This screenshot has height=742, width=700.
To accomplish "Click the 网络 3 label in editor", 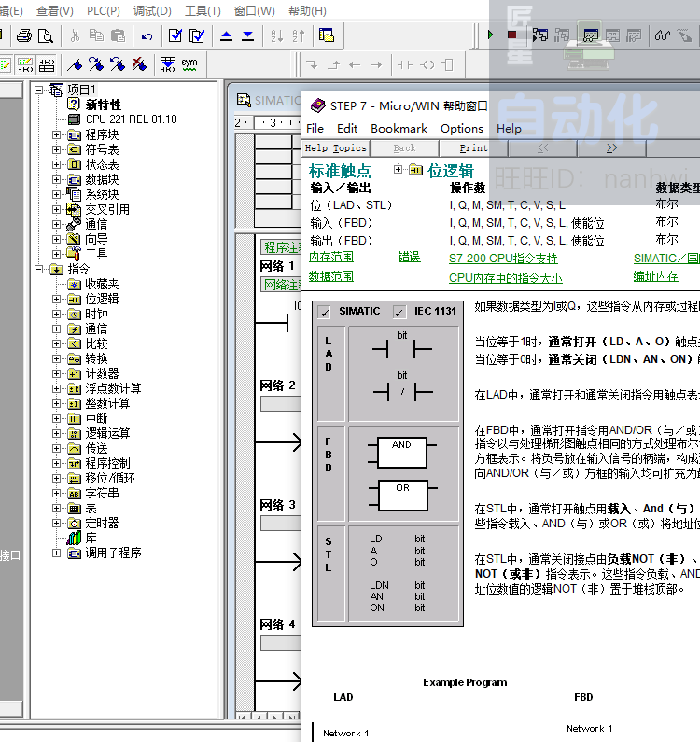I will (x=278, y=505).
